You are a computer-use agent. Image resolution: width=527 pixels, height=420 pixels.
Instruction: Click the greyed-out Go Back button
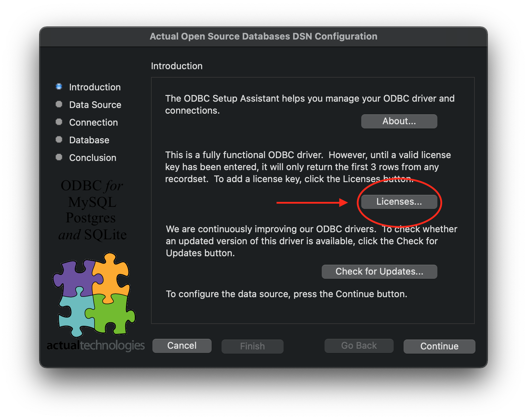359,346
